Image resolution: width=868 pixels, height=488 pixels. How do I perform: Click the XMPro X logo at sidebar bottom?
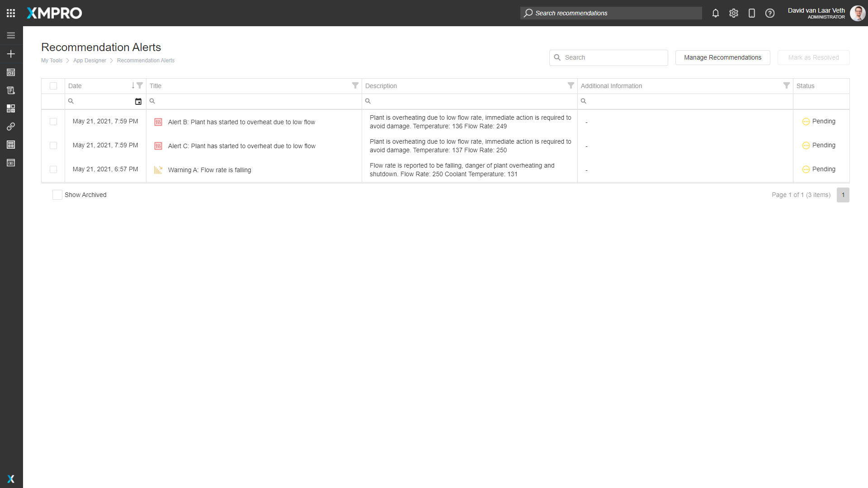[11, 479]
